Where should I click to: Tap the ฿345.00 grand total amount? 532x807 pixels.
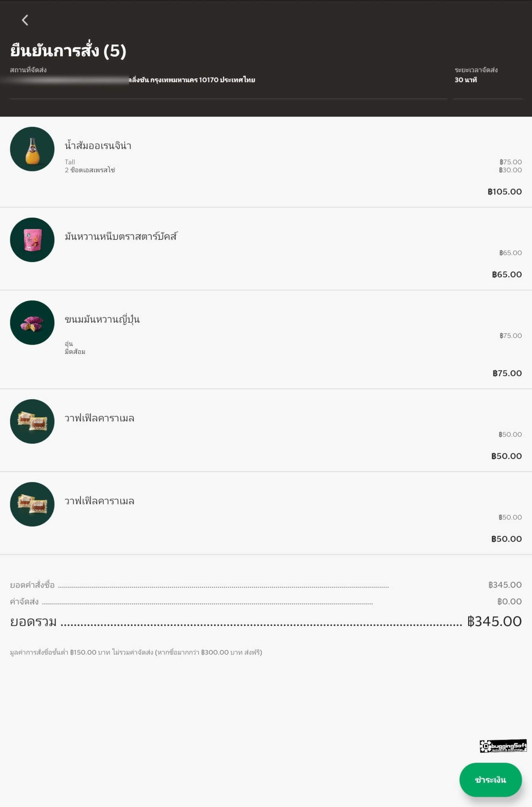point(494,621)
